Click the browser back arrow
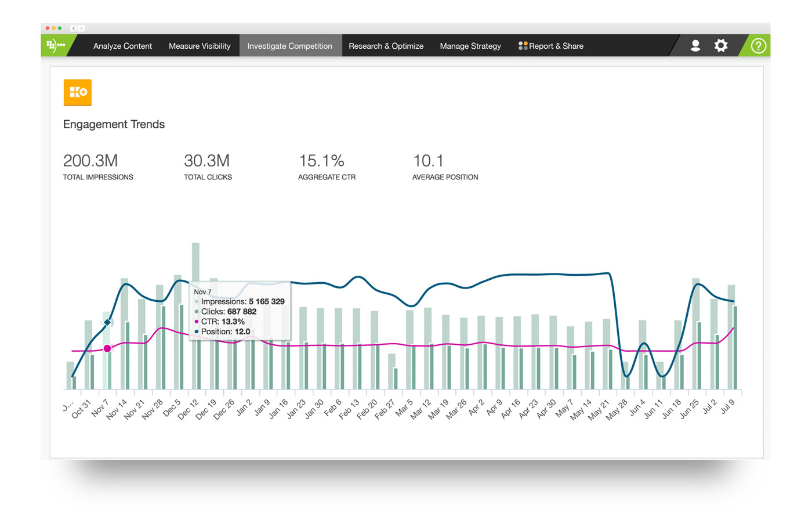 (x=74, y=28)
